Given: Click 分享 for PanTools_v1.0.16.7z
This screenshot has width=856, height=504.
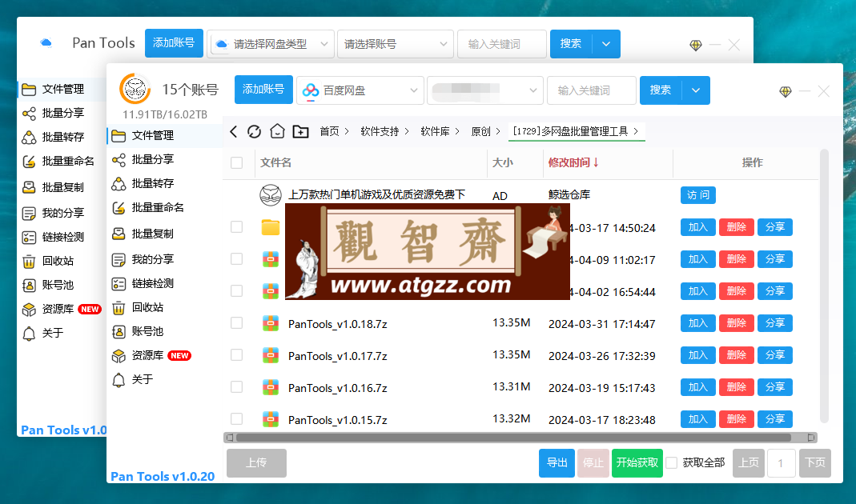Looking at the screenshot, I should pyautogui.click(x=774, y=386).
